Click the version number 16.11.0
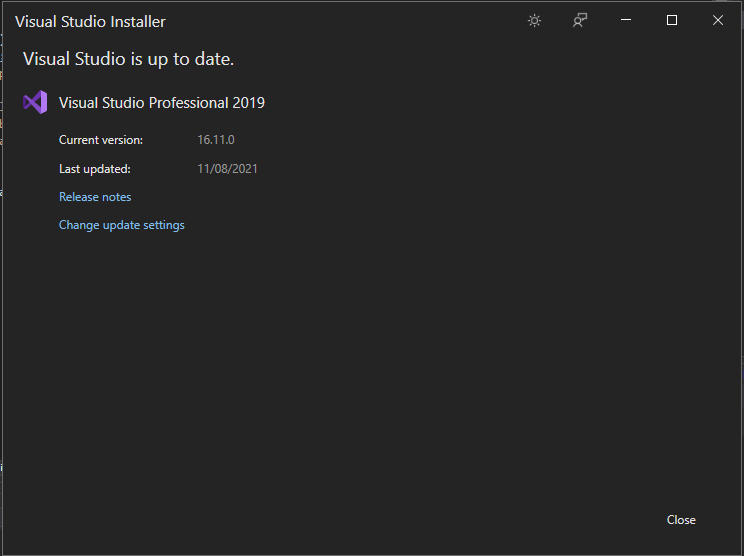 click(216, 140)
